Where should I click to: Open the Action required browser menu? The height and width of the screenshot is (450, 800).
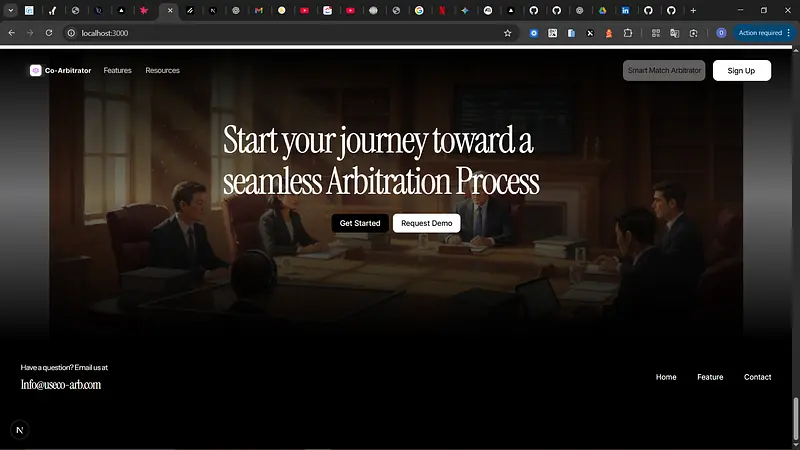[x=762, y=33]
